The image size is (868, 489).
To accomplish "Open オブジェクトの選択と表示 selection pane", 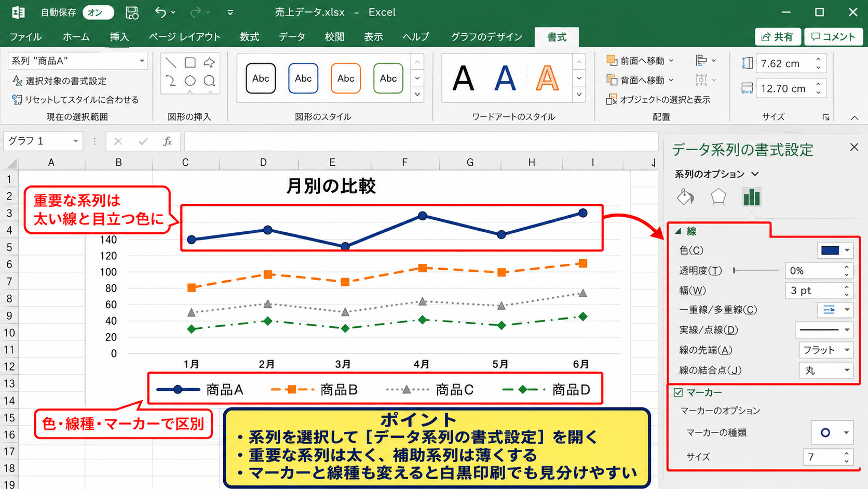I will (x=658, y=99).
